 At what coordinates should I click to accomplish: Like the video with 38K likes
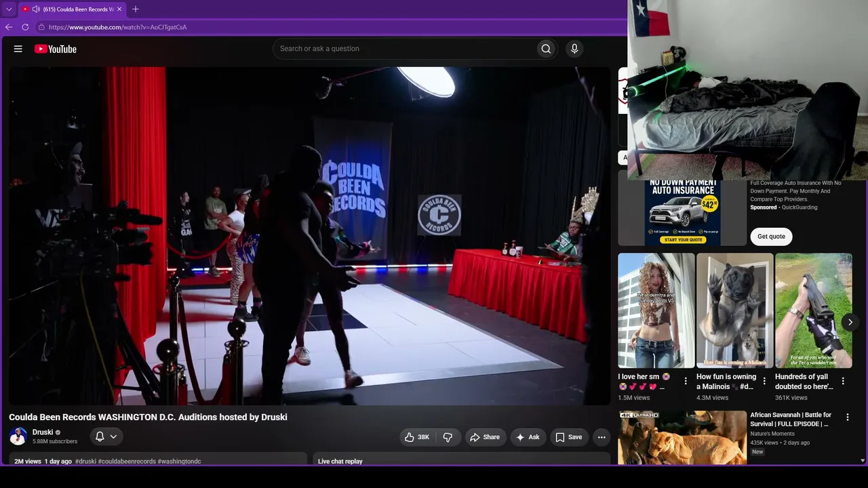pos(417,437)
